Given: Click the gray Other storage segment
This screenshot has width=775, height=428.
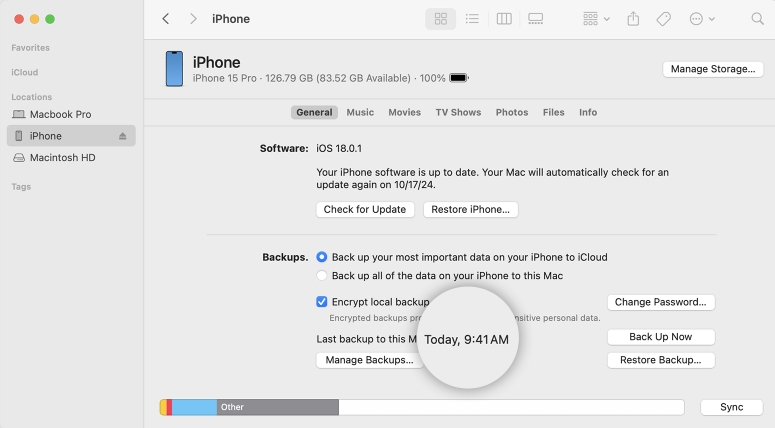Looking at the screenshot, I should (278, 407).
